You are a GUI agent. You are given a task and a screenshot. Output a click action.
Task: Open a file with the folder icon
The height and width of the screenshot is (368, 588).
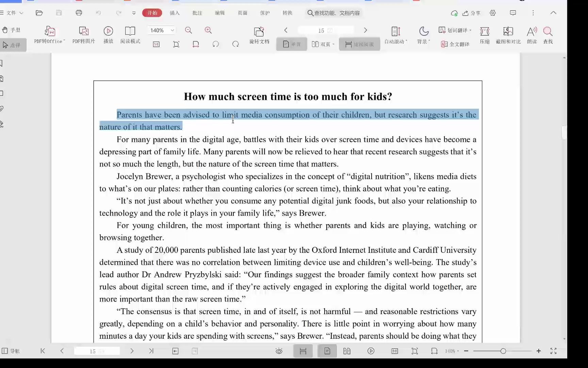(39, 13)
